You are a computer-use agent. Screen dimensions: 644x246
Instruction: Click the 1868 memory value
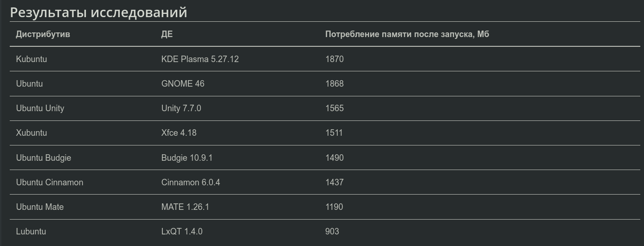(x=334, y=84)
